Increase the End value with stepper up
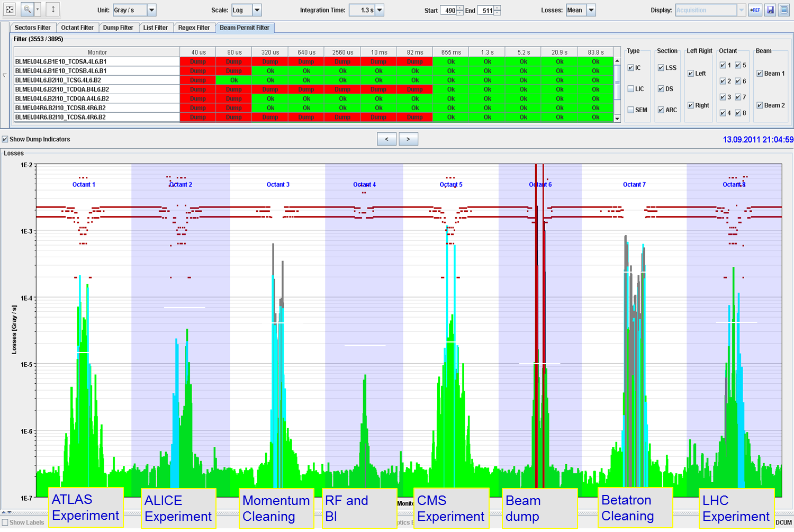The width and height of the screenshot is (794, 532). [497, 7]
